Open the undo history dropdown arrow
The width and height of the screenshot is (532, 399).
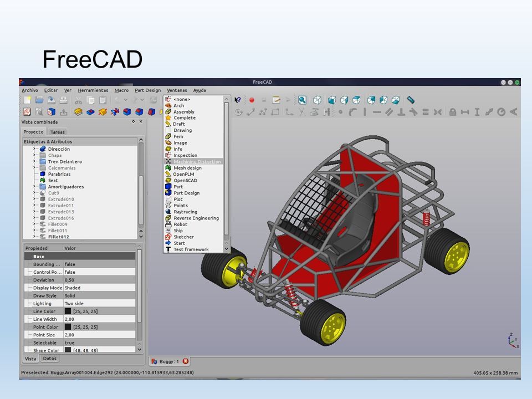click(x=126, y=100)
